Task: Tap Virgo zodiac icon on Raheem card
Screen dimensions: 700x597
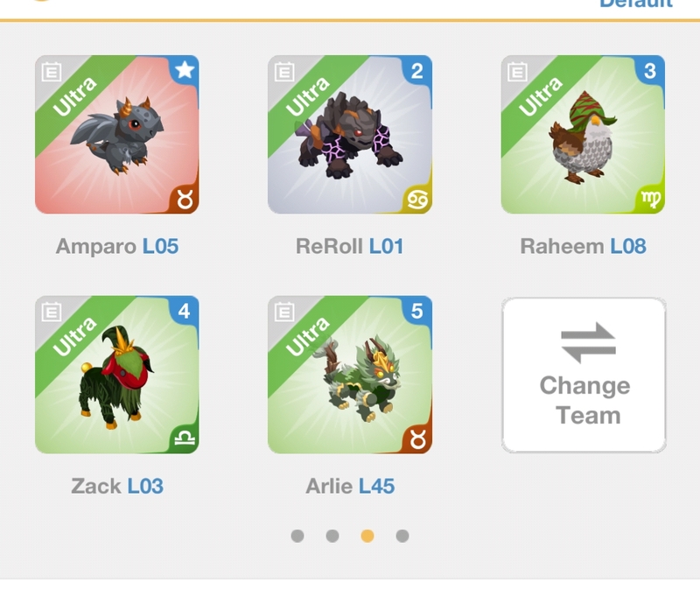Action: tap(651, 199)
